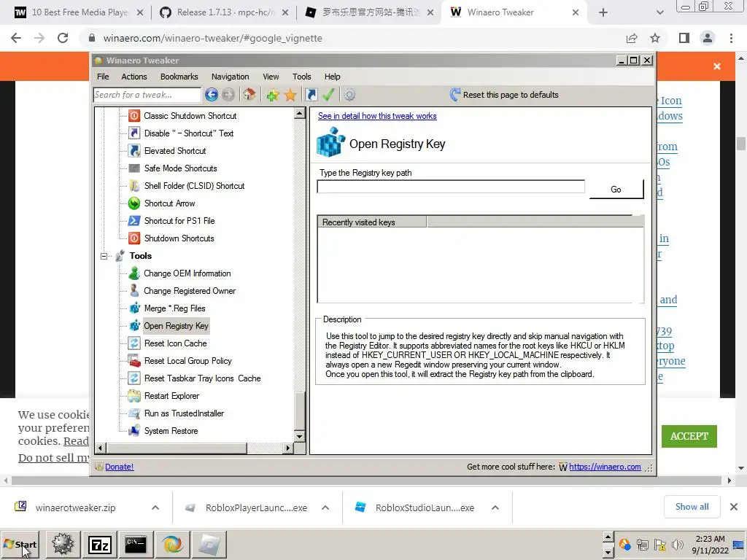Open the https://winaero.com link
The image size is (747, 560).
[605, 467]
